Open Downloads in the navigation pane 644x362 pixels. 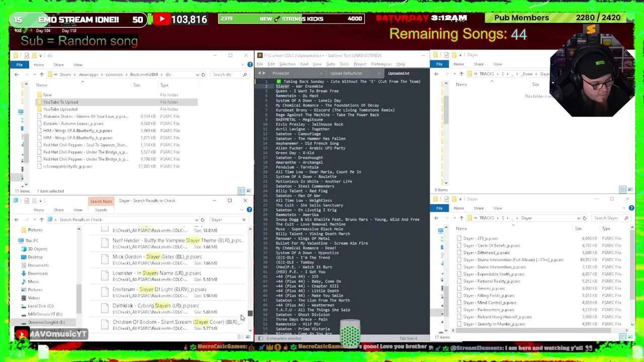tap(38, 274)
